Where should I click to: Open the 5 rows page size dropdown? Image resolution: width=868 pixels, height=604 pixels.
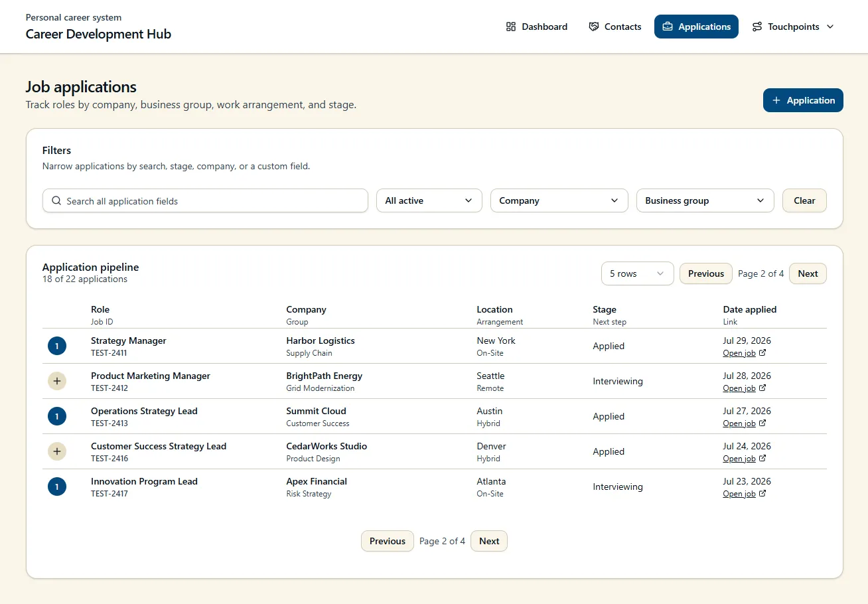pyautogui.click(x=638, y=273)
